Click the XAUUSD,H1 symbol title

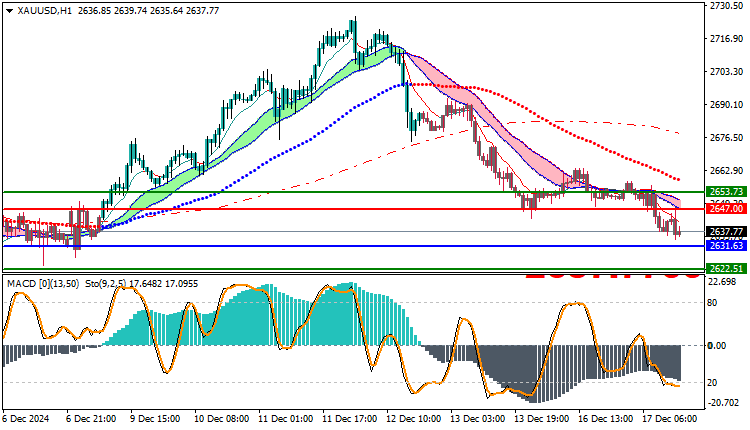pyautogui.click(x=44, y=11)
